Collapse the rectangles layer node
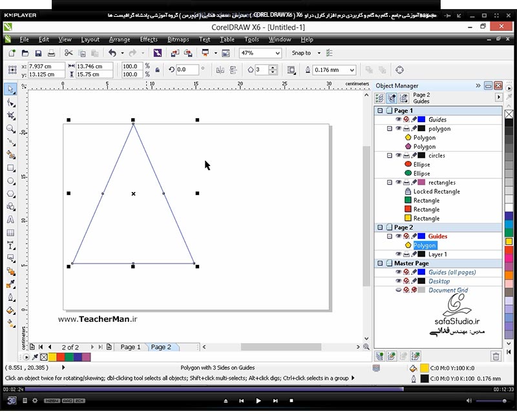This screenshot has width=517, height=420. (390, 182)
